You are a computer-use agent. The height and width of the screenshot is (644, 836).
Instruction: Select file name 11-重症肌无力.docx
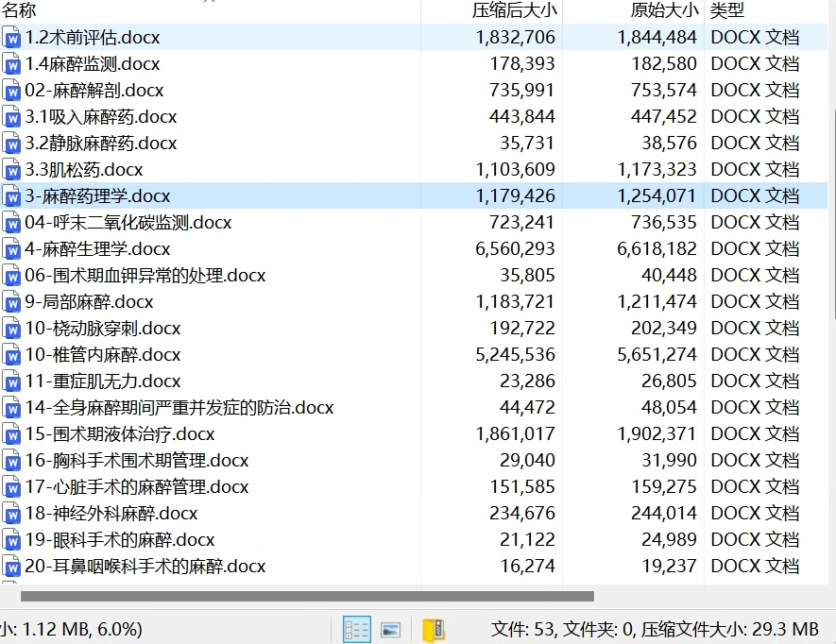pyautogui.click(x=103, y=381)
